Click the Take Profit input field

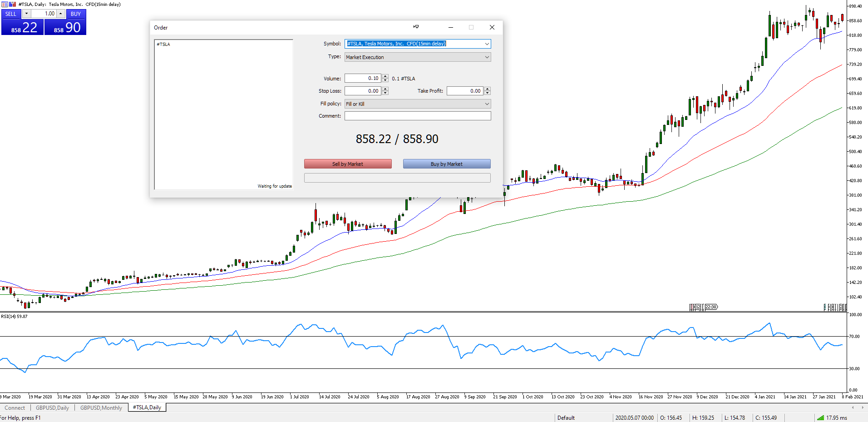click(x=465, y=91)
